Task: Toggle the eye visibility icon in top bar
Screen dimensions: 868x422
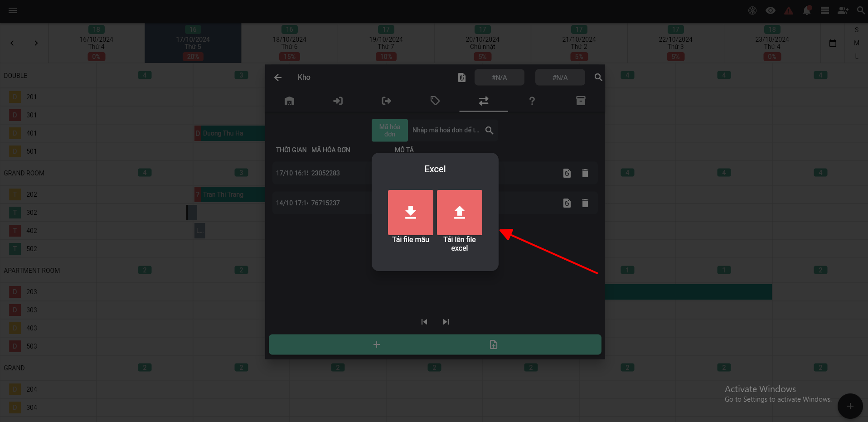Action: (x=771, y=10)
